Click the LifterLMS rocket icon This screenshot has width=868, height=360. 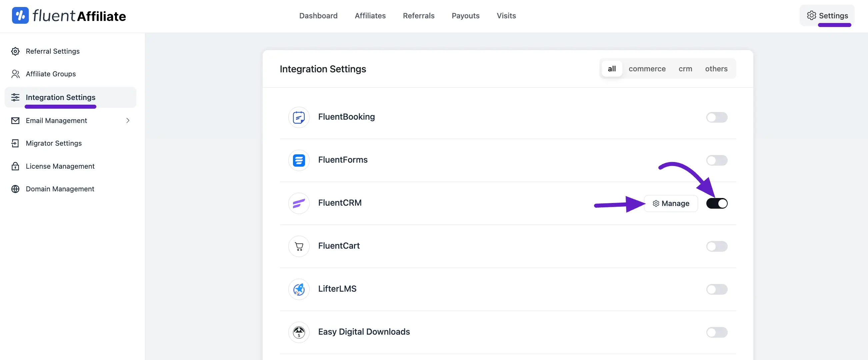pos(299,289)
